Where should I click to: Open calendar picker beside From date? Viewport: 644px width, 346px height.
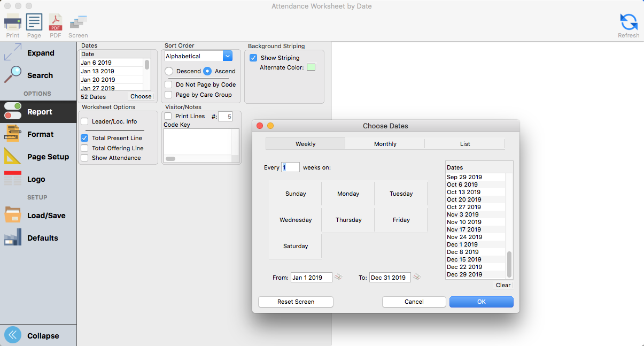click(339, 277)
